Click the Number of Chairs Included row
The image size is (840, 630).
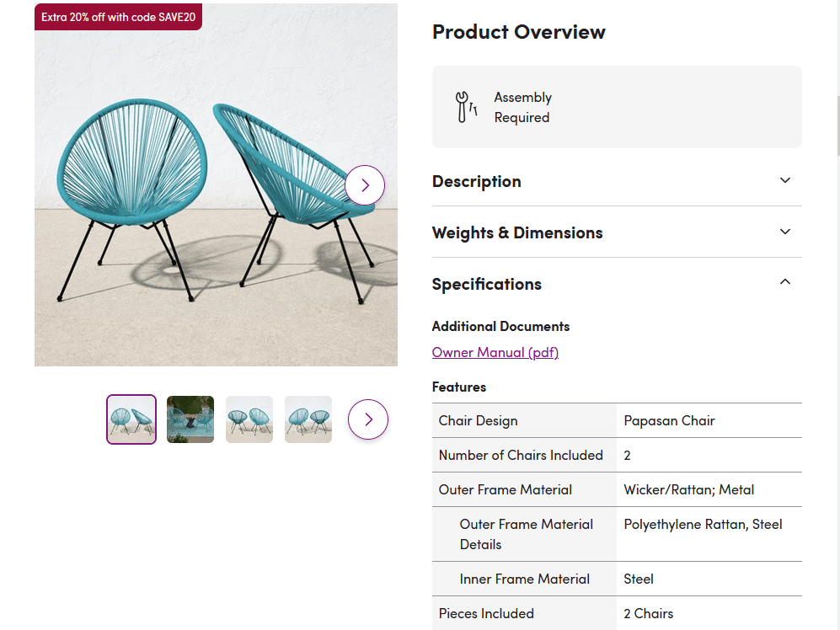[x=521, y=455]
